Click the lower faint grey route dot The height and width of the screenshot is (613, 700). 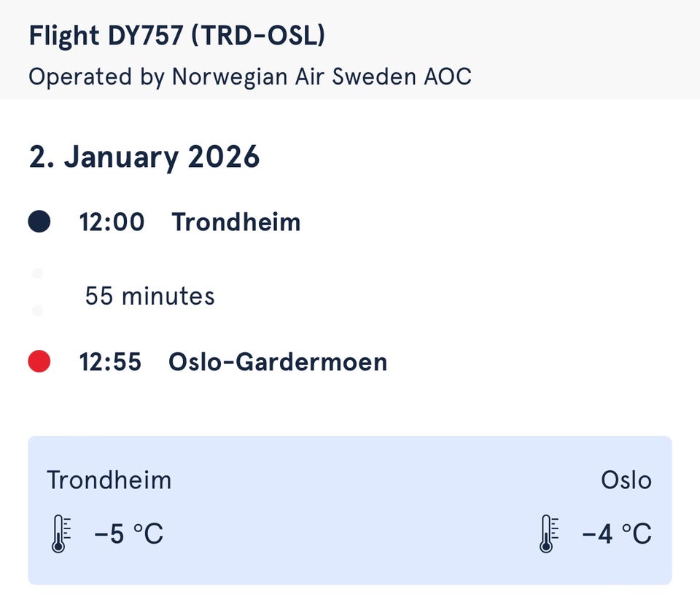(x=38, y=311)
